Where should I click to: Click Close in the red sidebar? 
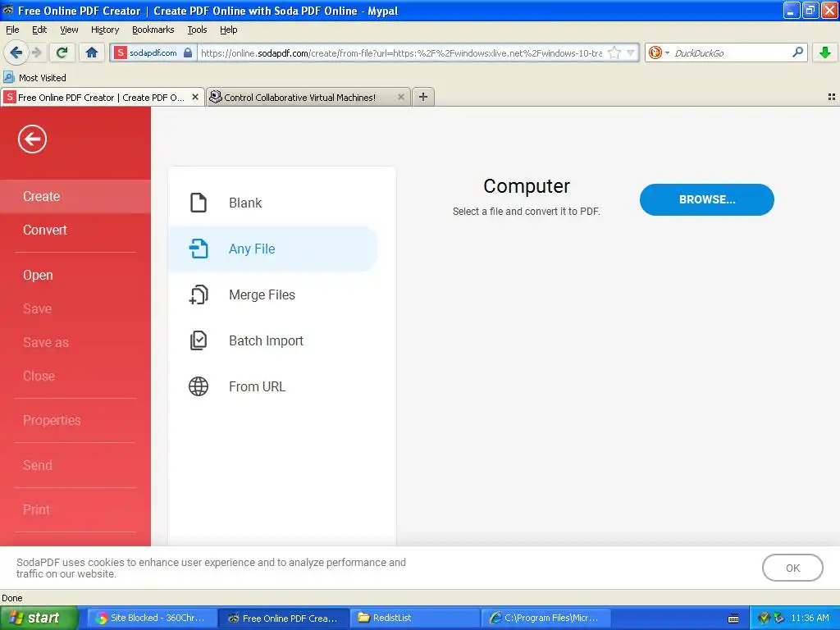(x=75, y=376)
